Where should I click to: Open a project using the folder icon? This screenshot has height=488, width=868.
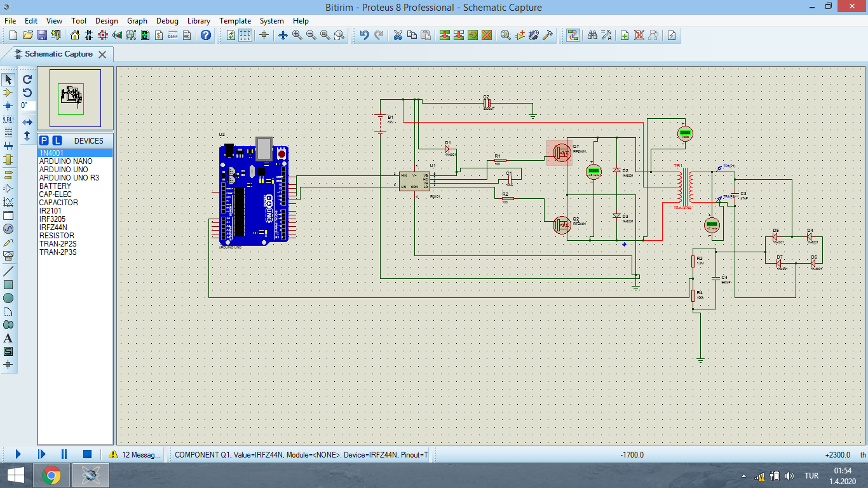(27, 35)
